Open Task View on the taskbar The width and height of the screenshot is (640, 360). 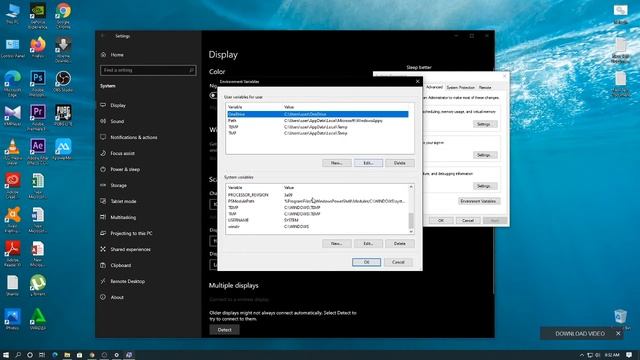coord(42,355)
